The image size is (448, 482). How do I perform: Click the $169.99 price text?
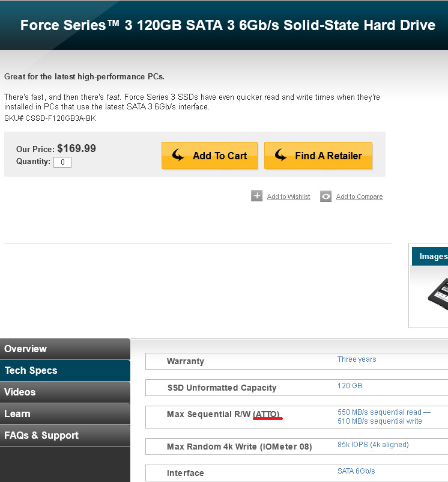[76, 148]
